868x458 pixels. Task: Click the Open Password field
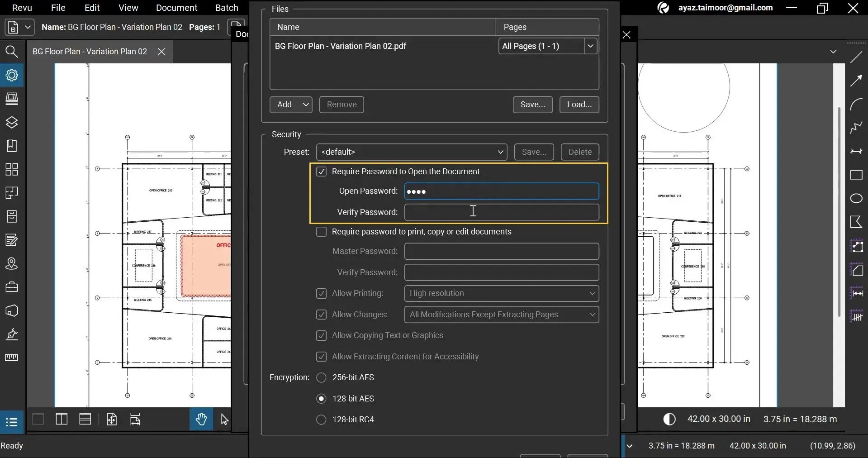(x=502, y=191)
